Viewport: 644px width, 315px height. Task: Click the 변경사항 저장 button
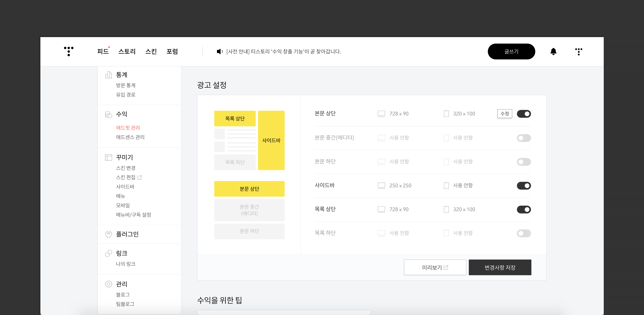tap(500, 267)
